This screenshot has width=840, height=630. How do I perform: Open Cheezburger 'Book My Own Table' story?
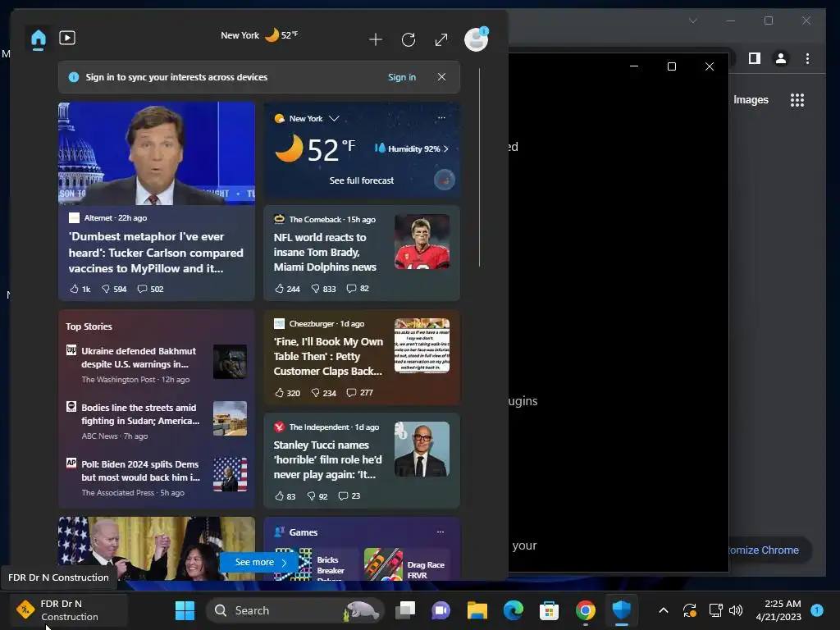click(x=328, y=356)
